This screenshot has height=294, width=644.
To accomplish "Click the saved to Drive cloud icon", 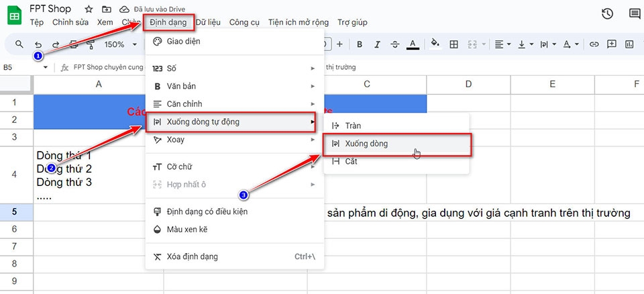I will pyautogui.click(x=124, y=9).
